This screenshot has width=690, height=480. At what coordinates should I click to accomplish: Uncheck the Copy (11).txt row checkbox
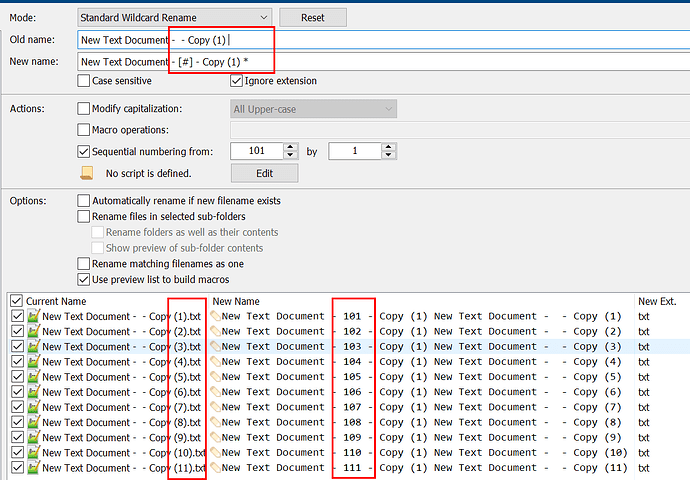point(18,468)
